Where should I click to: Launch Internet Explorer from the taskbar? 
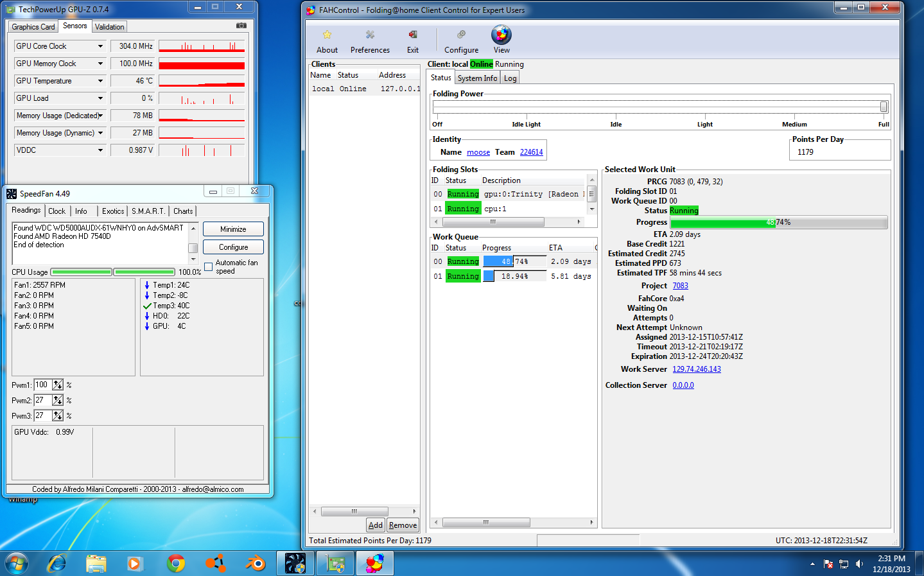[57, 564]
